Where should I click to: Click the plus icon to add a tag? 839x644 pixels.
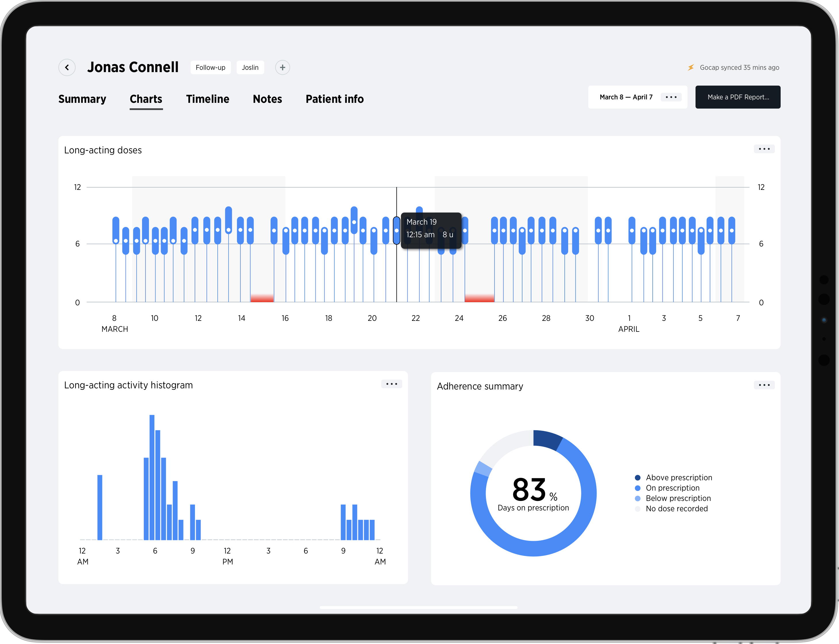point(282,68)
